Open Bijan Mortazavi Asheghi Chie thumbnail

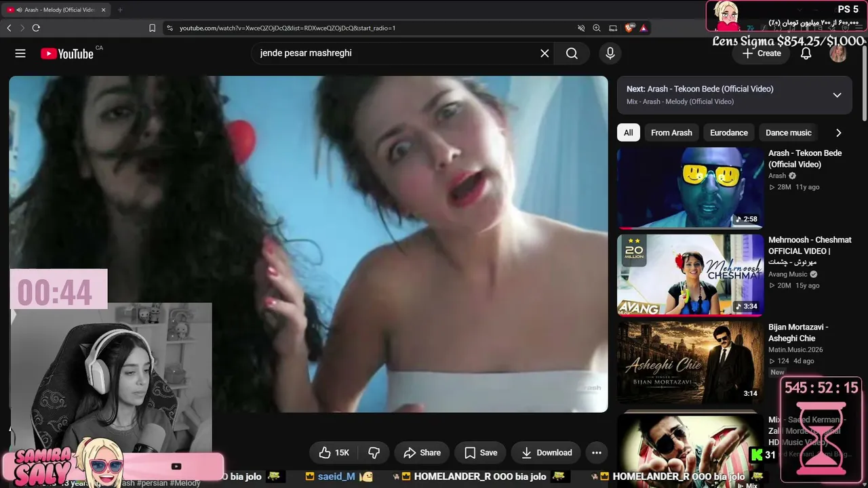pos(690,362)
